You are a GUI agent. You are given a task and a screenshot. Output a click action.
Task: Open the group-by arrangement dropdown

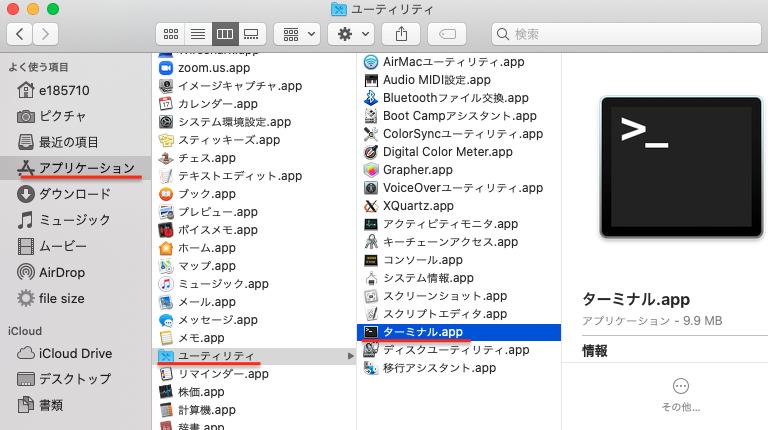[296, 34]
